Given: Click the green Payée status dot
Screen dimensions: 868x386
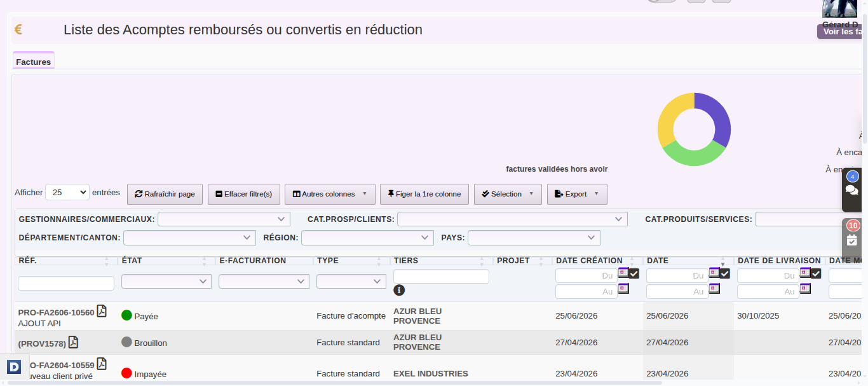Looking at the screenshot, I should tap(126, 315).
